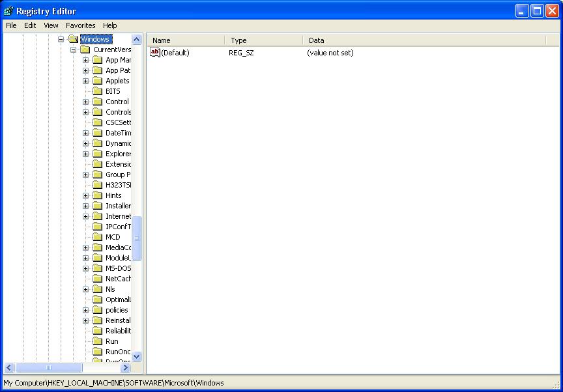Expand the Group P key
Screen dimensions: 563x392
85,175
